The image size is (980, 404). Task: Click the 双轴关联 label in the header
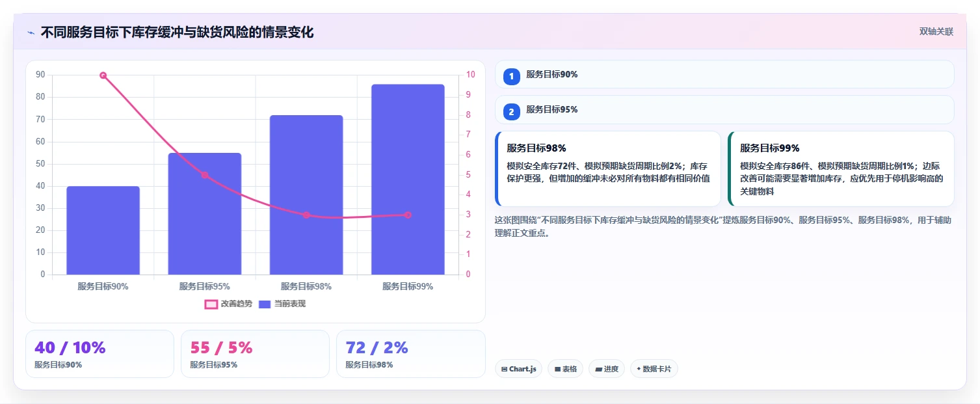click(x=936, y=32)
